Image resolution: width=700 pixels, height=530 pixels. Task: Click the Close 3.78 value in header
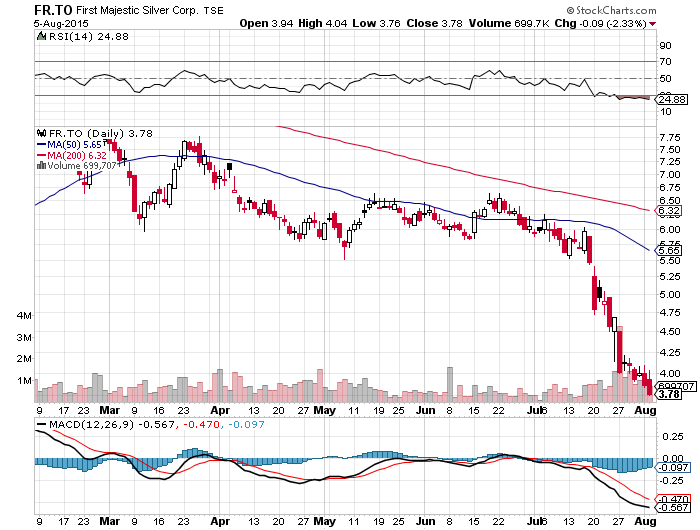(434, 23)
